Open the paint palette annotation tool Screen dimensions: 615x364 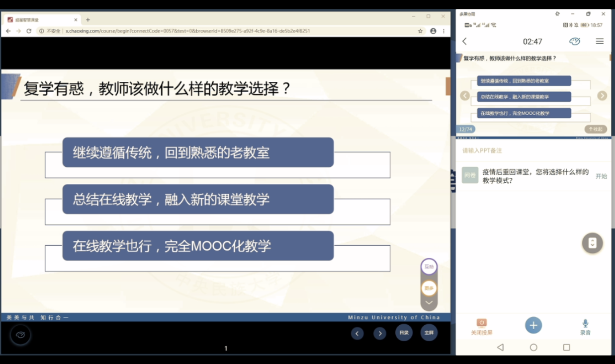[x=575, y=41]
